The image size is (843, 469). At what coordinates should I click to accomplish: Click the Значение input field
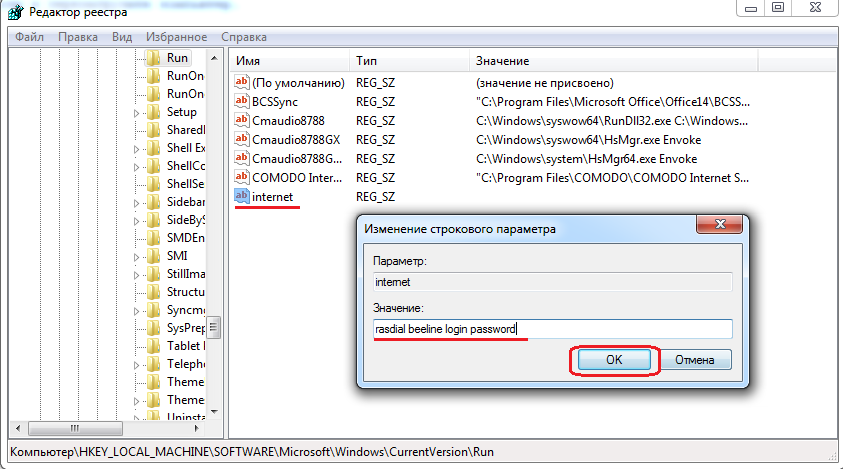tap(553, 329)
